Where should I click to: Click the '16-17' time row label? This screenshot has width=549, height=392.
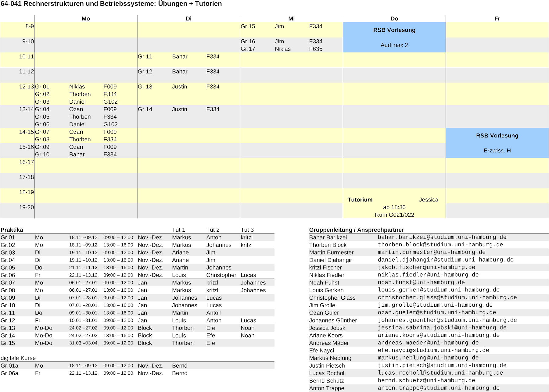click(27, 162)
